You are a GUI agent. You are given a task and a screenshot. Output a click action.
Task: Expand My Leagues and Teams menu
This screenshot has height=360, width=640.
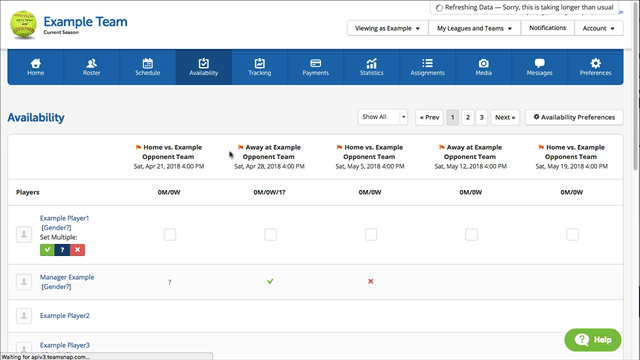coord(474,28)
